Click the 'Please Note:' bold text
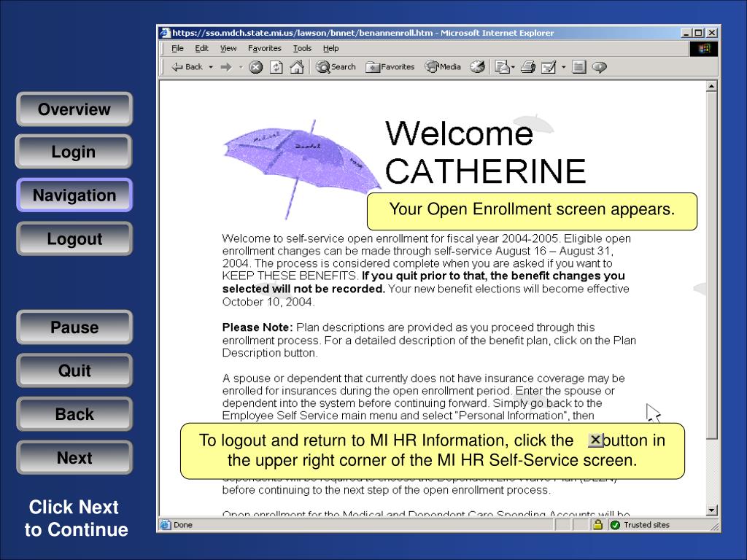 258,327
